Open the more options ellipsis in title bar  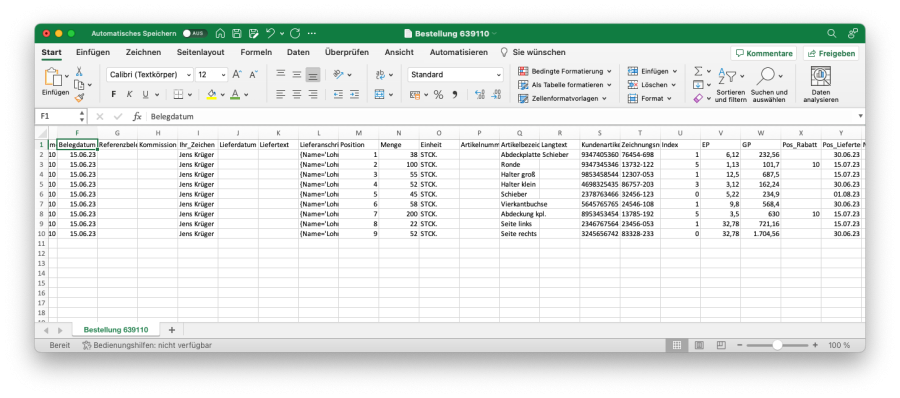pos(312,33)
